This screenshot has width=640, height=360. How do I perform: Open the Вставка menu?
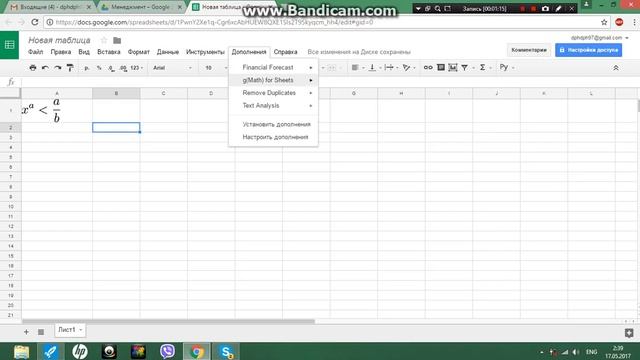(109, 52)
